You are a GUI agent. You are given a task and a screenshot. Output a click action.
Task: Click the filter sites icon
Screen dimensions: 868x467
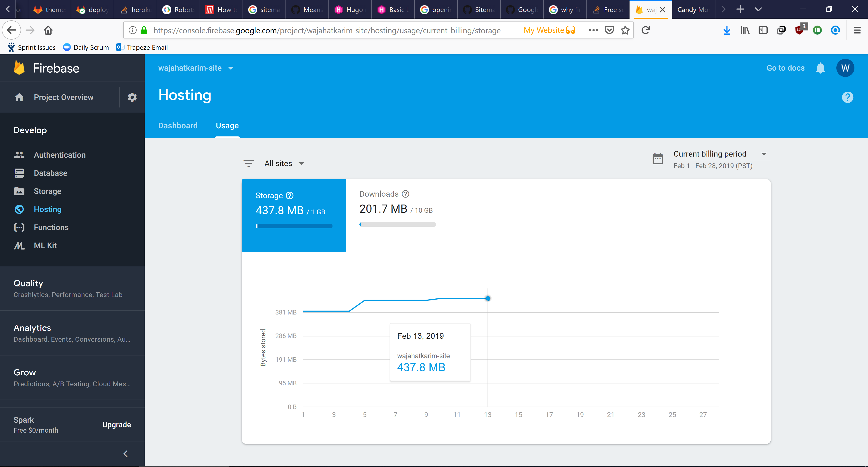coord(248,164)
